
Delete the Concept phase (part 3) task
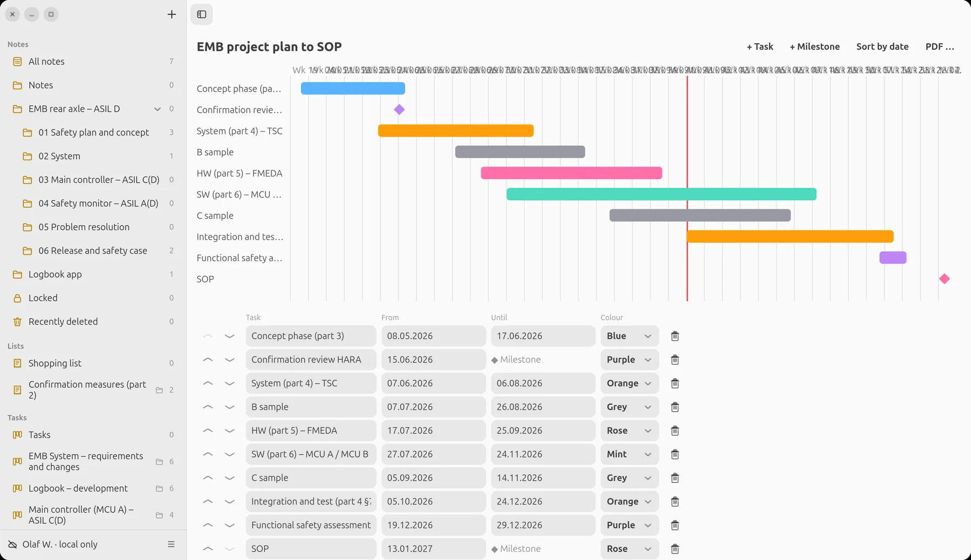pos(675,336)
